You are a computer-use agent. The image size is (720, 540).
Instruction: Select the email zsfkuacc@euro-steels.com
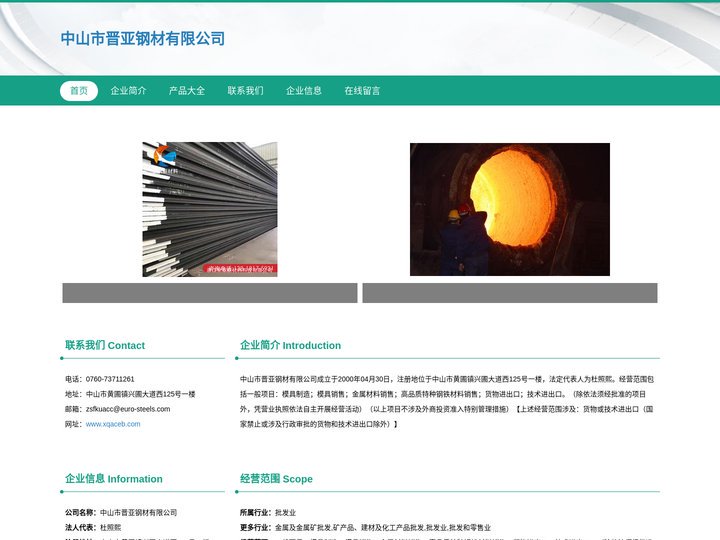tap(128, 409)
